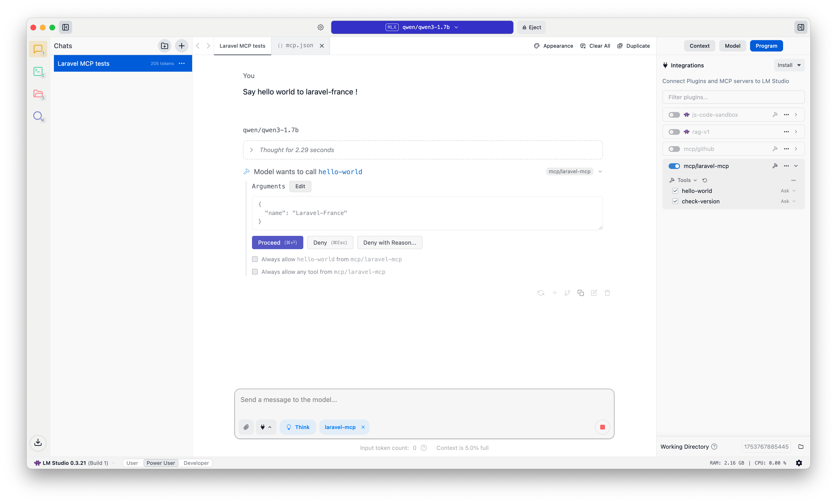
Task: Click Deny with Reason
Action: pos(390,243)
